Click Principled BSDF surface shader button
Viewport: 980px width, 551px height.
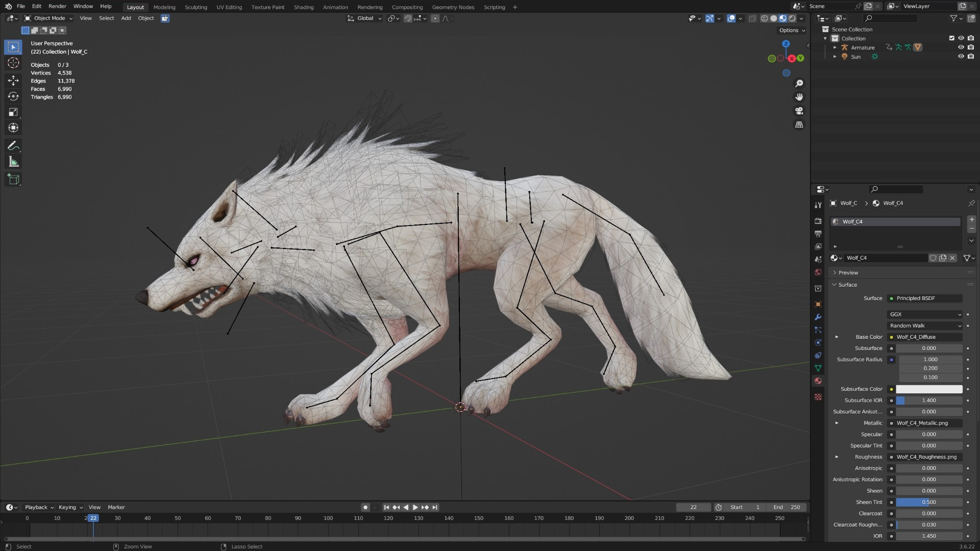point(925,298)
